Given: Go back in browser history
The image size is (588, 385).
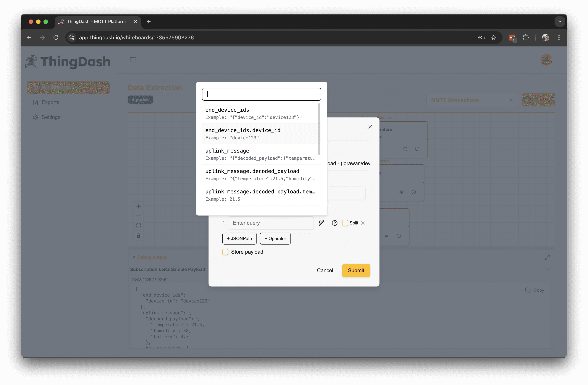Looking at the screenshot, I should coord(29,38).
